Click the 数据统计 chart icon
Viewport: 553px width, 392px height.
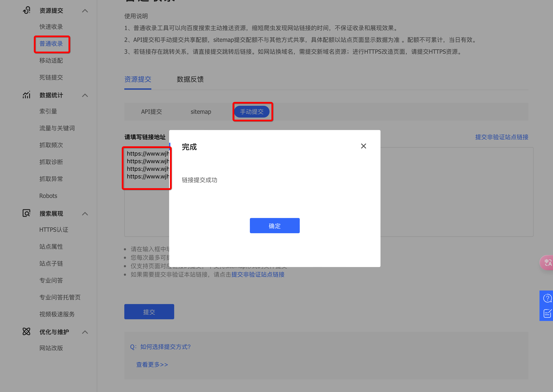[x=27, y=95]
